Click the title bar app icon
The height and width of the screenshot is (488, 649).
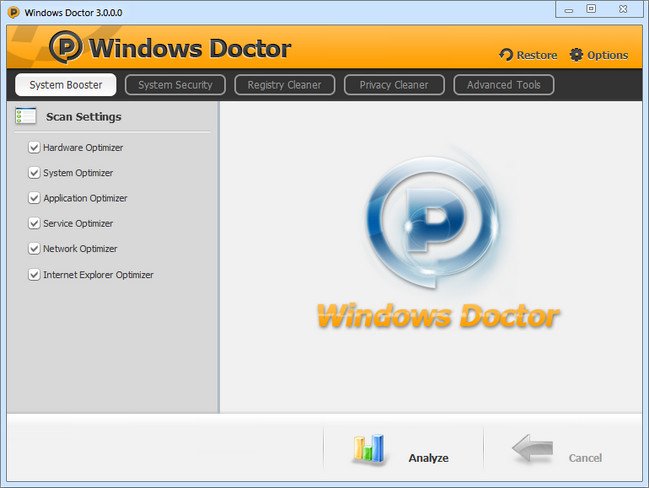point(13,11)
